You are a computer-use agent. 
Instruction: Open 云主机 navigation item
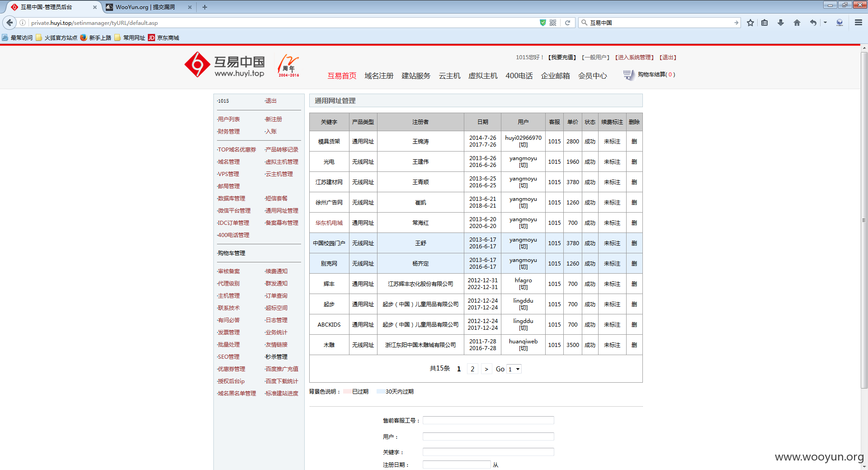click(x=449, y=76)
